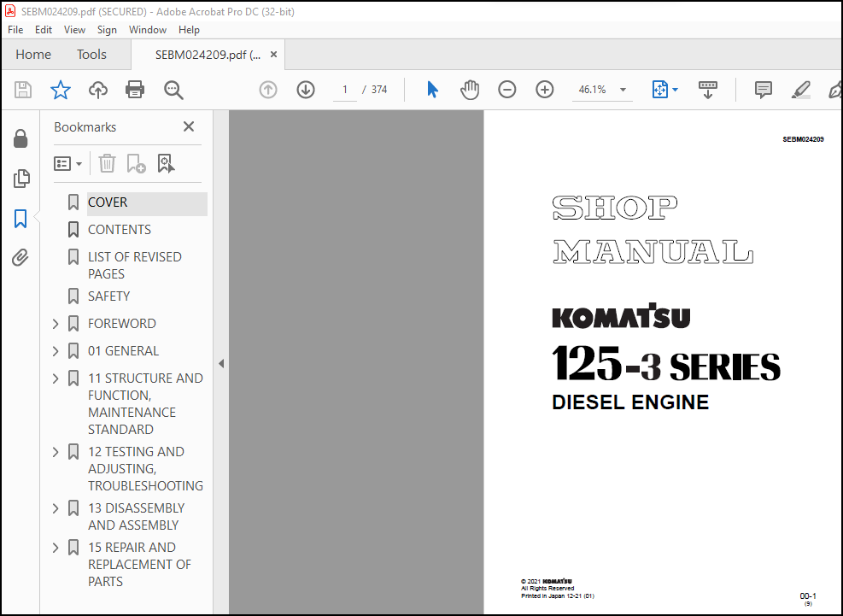Click the zoom percentage 46.1% field
The height and width of the screenshot is (616, 843).
tap(593, 90)
